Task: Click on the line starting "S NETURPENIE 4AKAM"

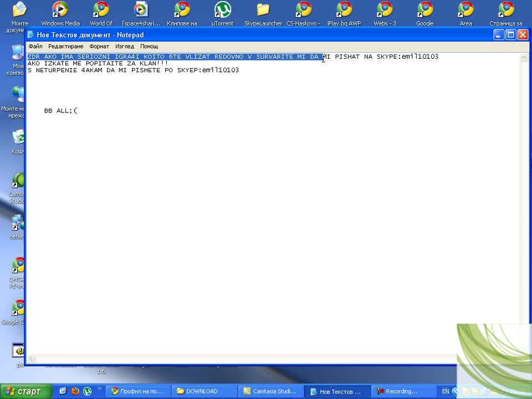Action: point(133,70)
